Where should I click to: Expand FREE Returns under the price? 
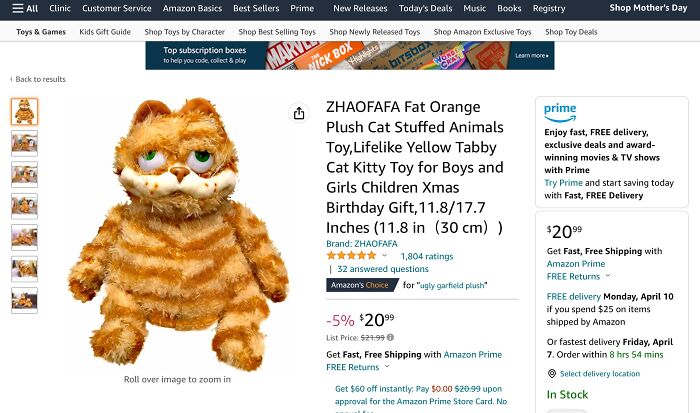click(x=387, y=366)
